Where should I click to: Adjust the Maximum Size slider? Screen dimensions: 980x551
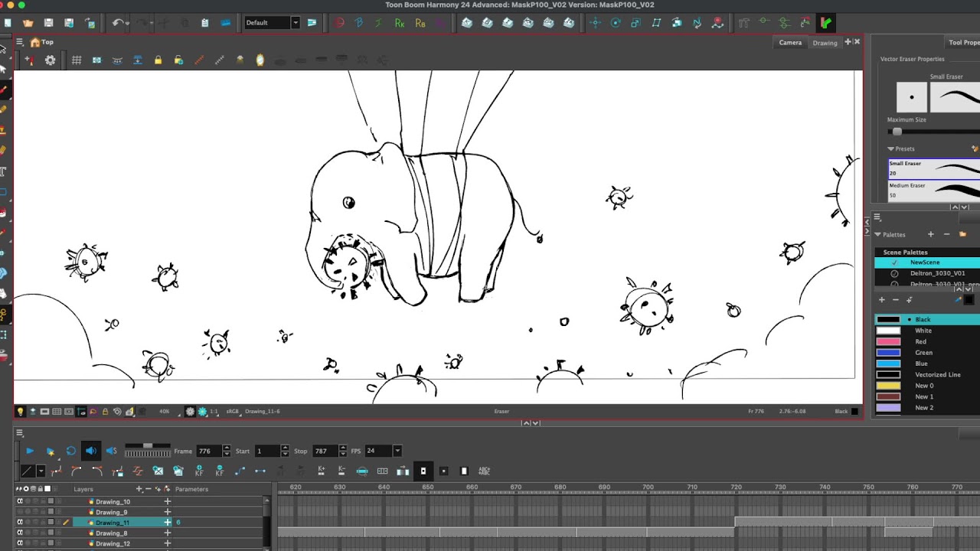pyautogui.click(x=897, y=132)
